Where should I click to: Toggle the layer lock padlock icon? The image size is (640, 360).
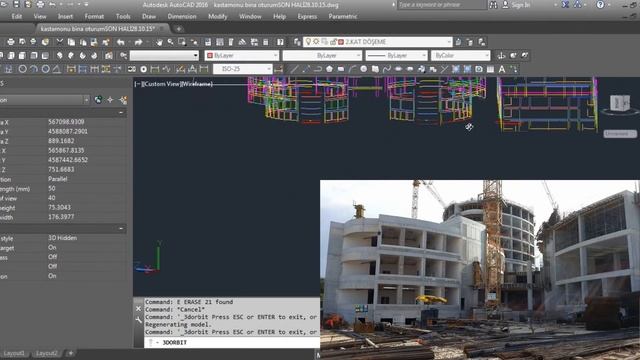pos(333,42)
